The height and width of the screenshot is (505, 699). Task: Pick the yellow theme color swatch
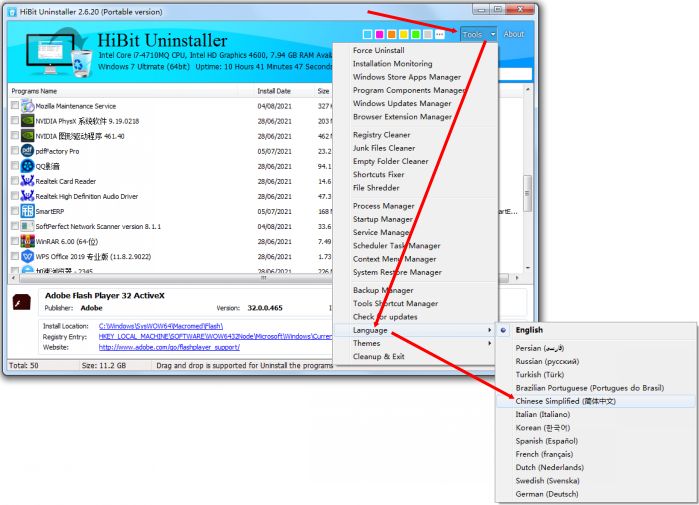click(x=403, y=34)
